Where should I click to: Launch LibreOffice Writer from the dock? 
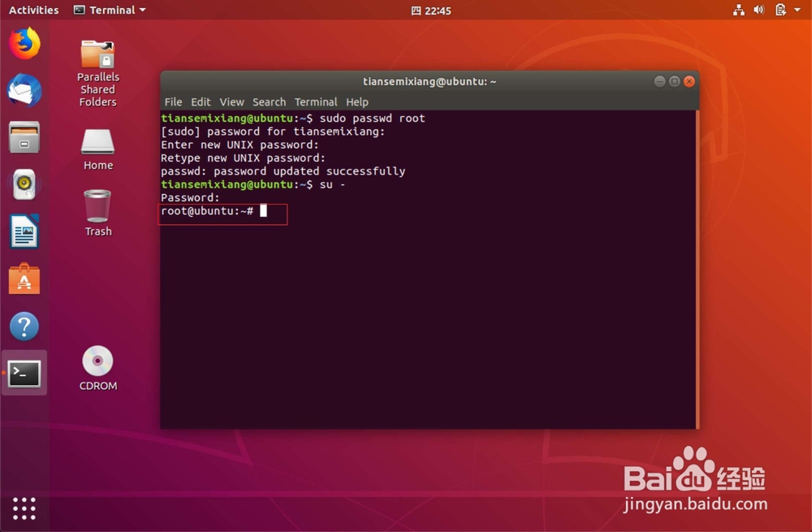pos(24,231)
